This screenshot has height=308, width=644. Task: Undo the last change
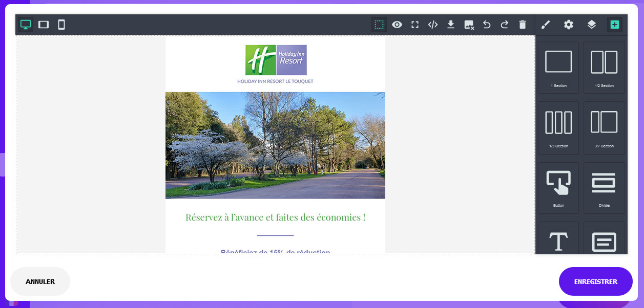pyautogui.click(x=487, y=25)
